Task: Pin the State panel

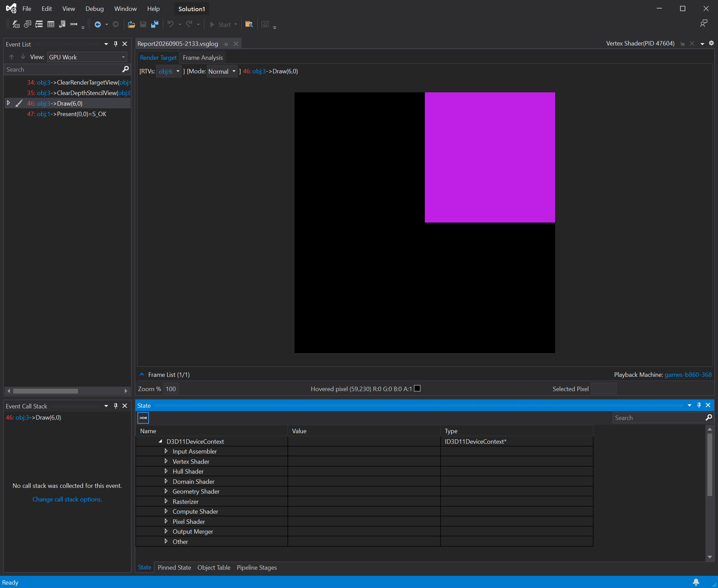Action: 699,405
